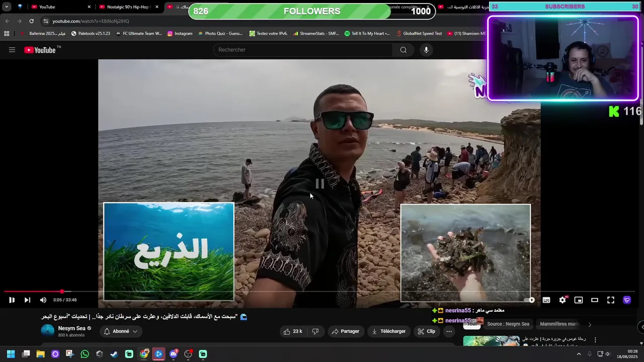644x362 pixels.
Task: Select the Mammifères marins chip
Action: point(559,324)
